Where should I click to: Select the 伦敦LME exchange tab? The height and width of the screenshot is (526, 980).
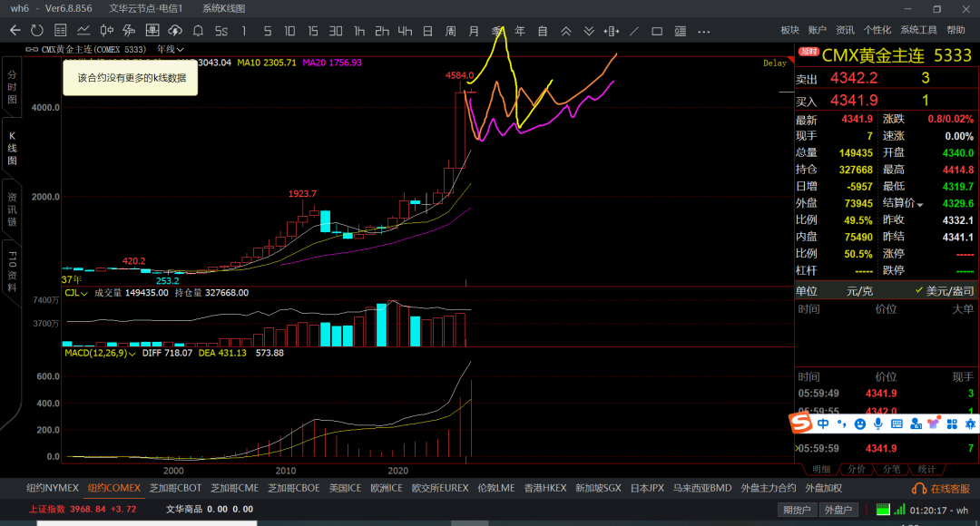(495, 488)
